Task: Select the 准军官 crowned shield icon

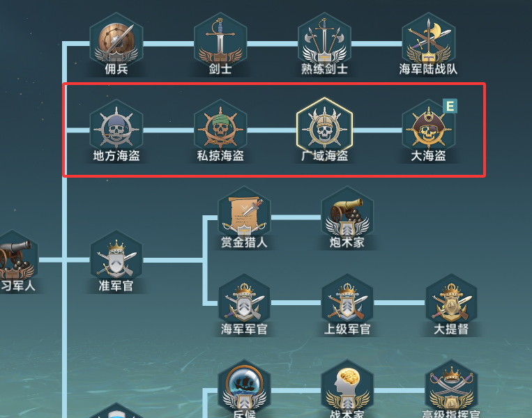Action: (116, 261)
